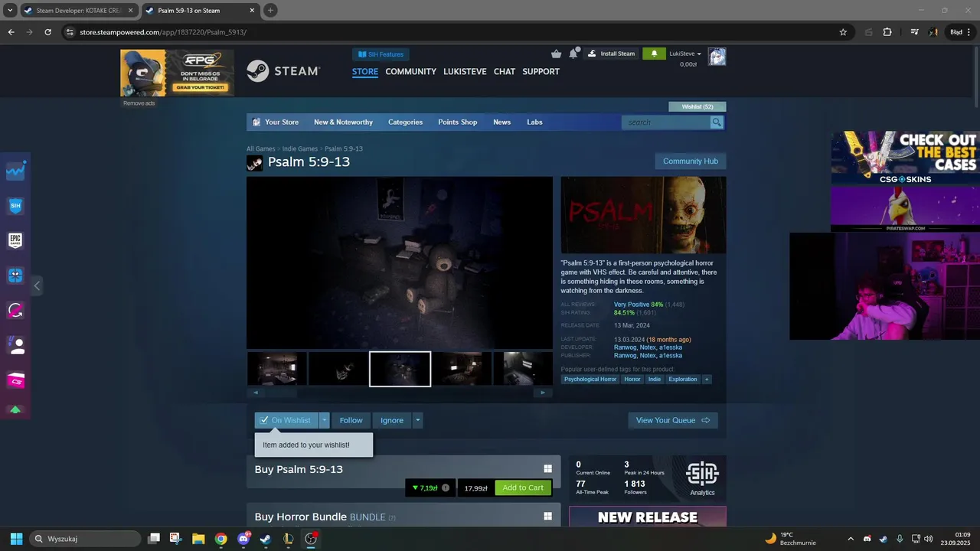Image resolution: width=980 pixels, height=551 pixels.
Task: Open the browser extensions puzzle icon
Action: 887,32
